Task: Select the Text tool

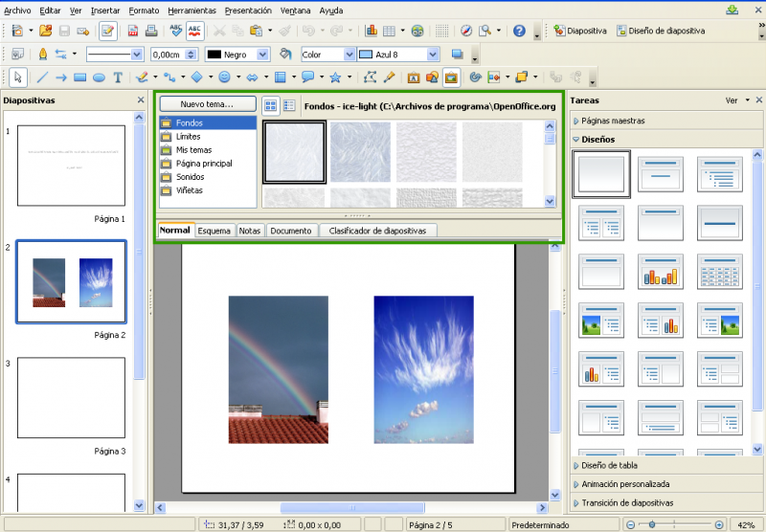Action: click(x=118, y=78)
